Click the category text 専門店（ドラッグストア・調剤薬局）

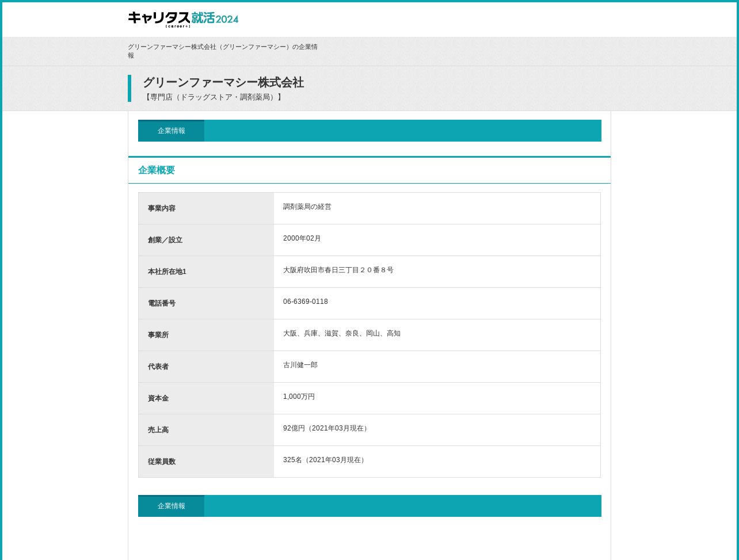click(x=214, y=97)
